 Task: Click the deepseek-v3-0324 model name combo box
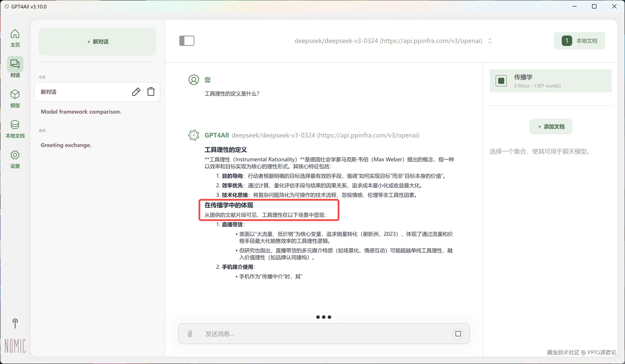(x=388, y=41)
